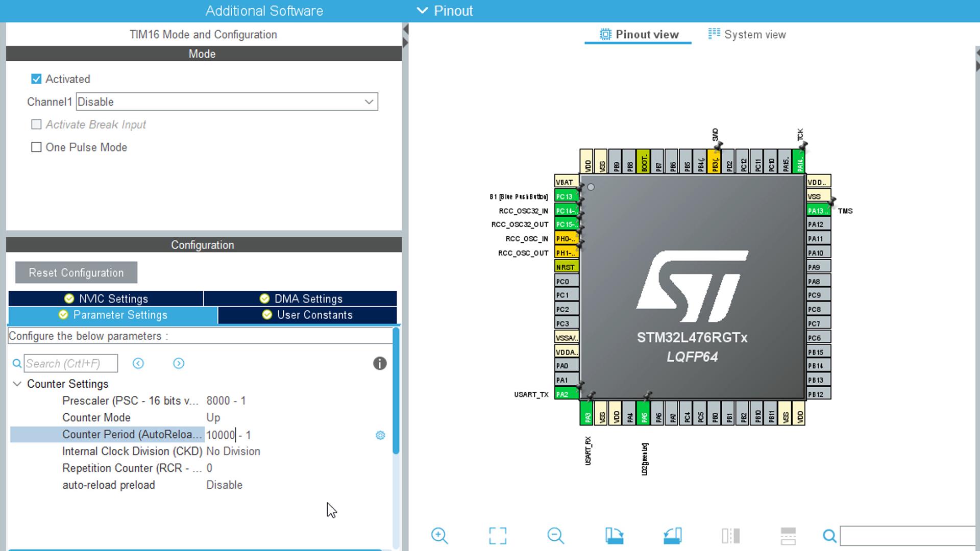Check Activate Break Input
Viewport: 980px width, 551px height.
tap(36, 124)
